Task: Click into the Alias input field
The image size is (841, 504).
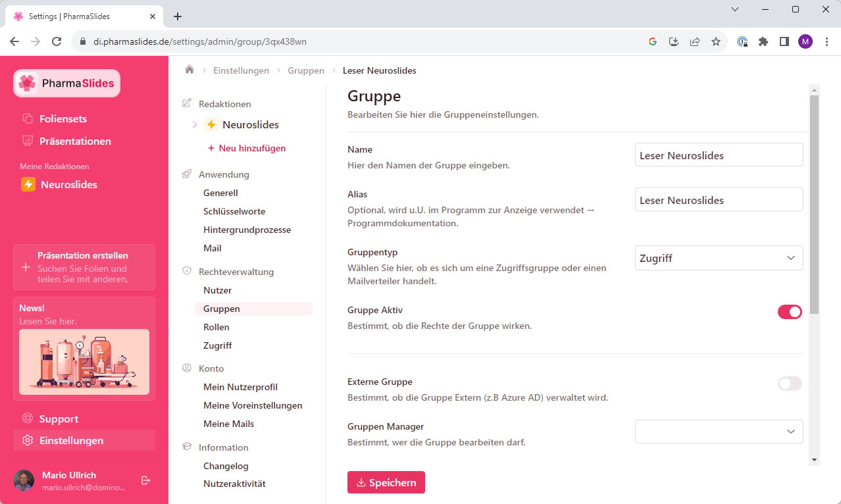Action: click(719, 200)
